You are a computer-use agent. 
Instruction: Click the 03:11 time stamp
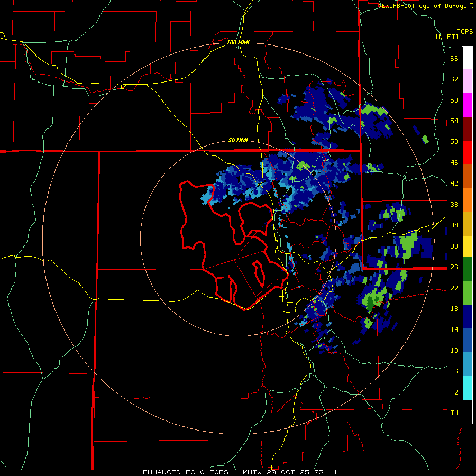click(326, 472)
